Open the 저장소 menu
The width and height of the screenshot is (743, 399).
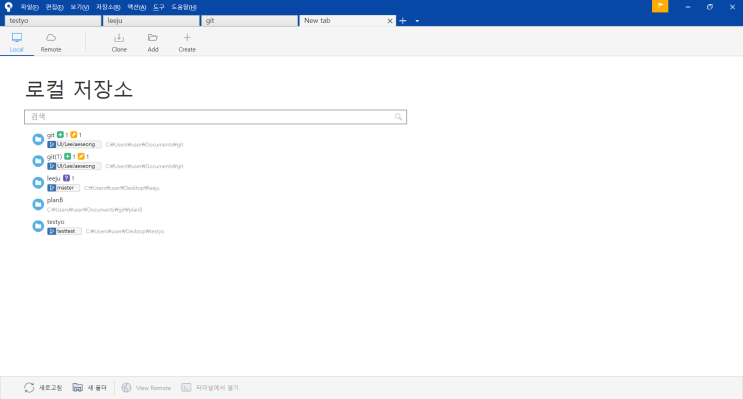tap(108, 7)
